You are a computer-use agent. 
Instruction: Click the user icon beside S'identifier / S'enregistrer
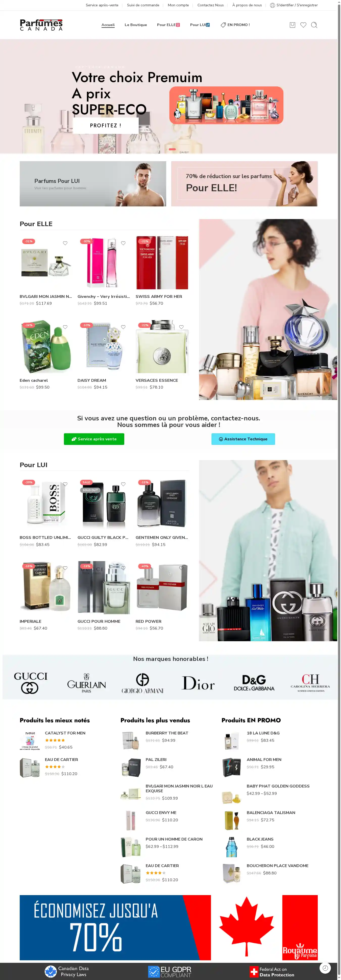(x=272, y=5)
